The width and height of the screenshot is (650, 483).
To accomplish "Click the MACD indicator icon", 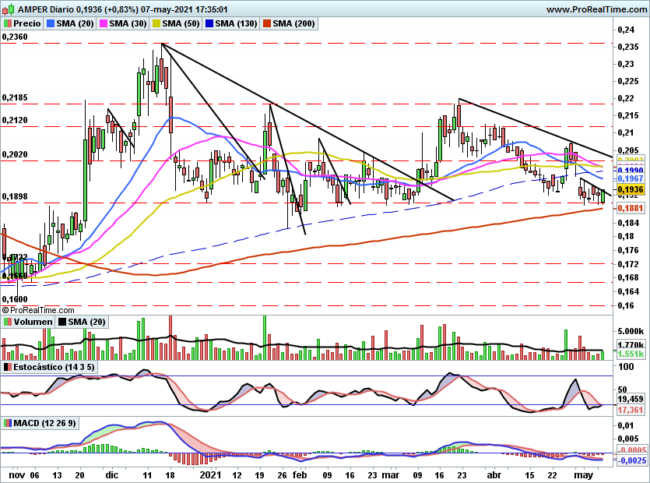I will pos(7,423).
